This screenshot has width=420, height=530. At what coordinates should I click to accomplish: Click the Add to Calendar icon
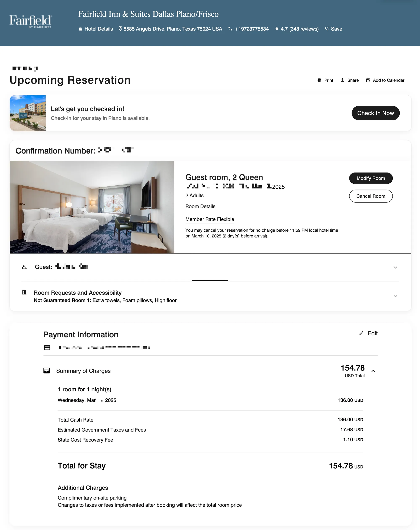click(x=368, y=80)
